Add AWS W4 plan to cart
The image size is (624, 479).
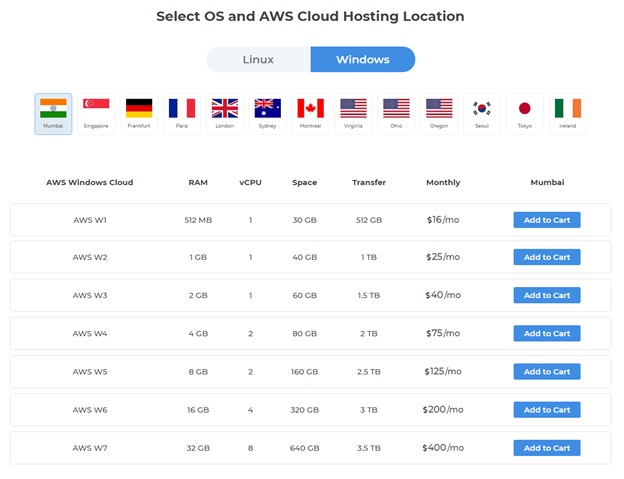547,333
